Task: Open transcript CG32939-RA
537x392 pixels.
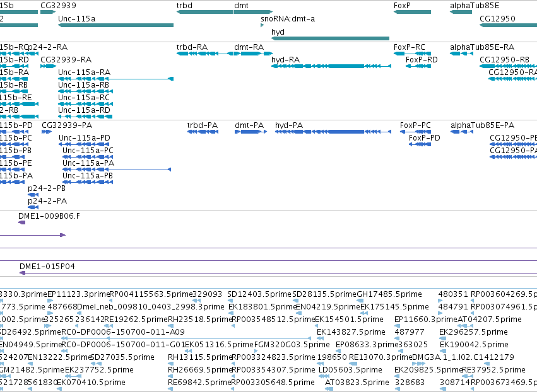Action: (x=66, y=59)
